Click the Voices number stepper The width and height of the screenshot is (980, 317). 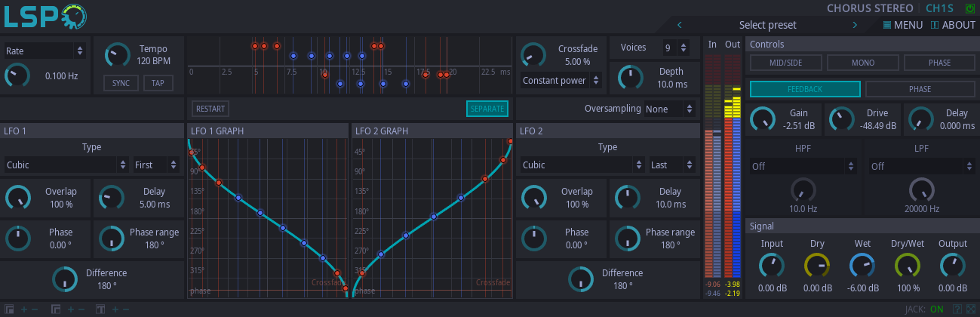pos(676,48)
